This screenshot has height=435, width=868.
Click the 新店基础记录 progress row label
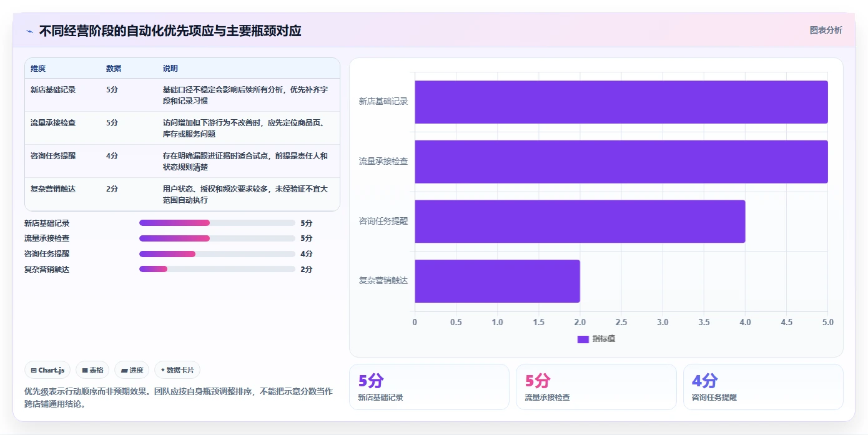click(47, 223)
